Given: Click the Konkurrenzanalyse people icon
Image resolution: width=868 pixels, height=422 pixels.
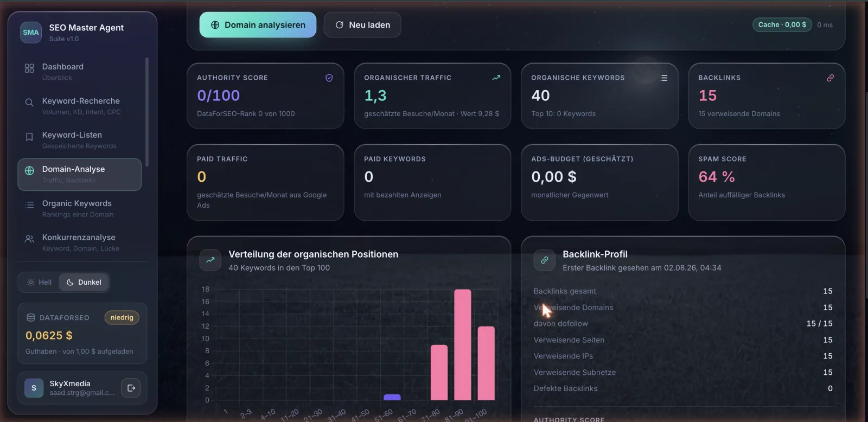Looking at the screenshot, I should 29,239.
